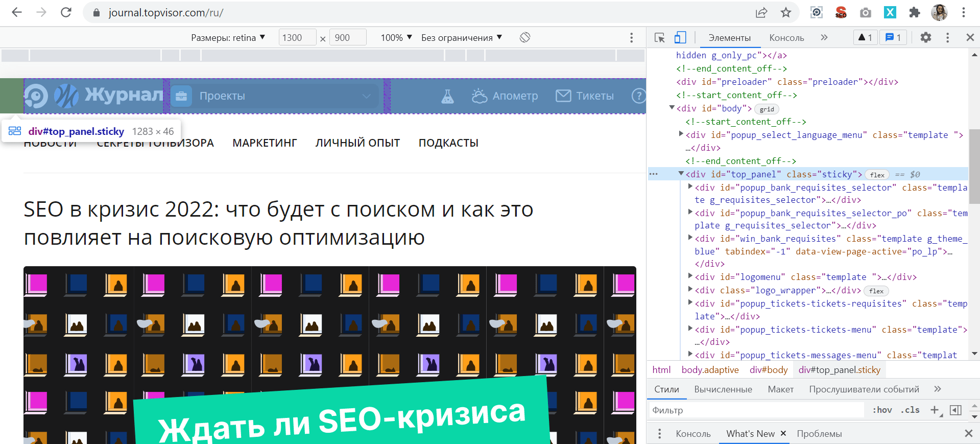Click the grid badge on div#body
This screenshot has width=980, height=444.
click(767, 109)
